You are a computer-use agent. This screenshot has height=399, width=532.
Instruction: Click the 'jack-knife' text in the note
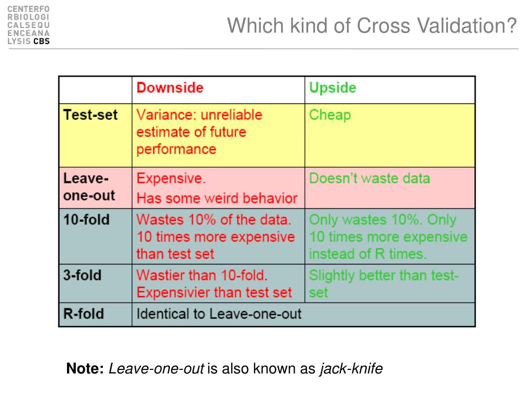click(351, 369)
